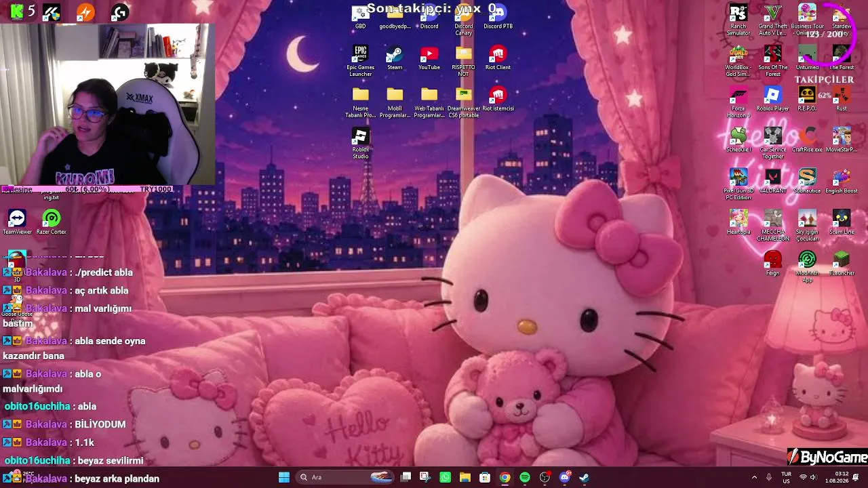Open the notification bell in system tray
Viewport: 868px width, 488px height.
856,477
